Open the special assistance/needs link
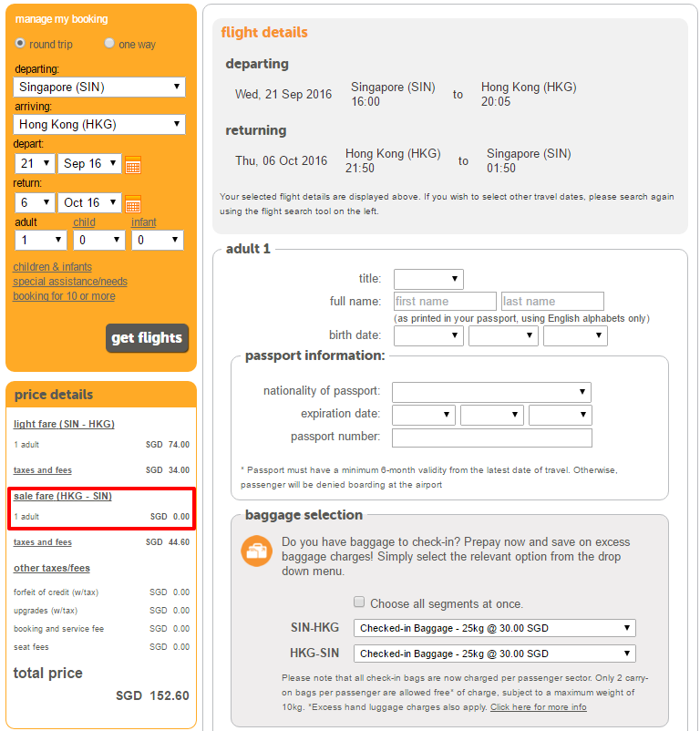700x731 pixels. (70, 282)
